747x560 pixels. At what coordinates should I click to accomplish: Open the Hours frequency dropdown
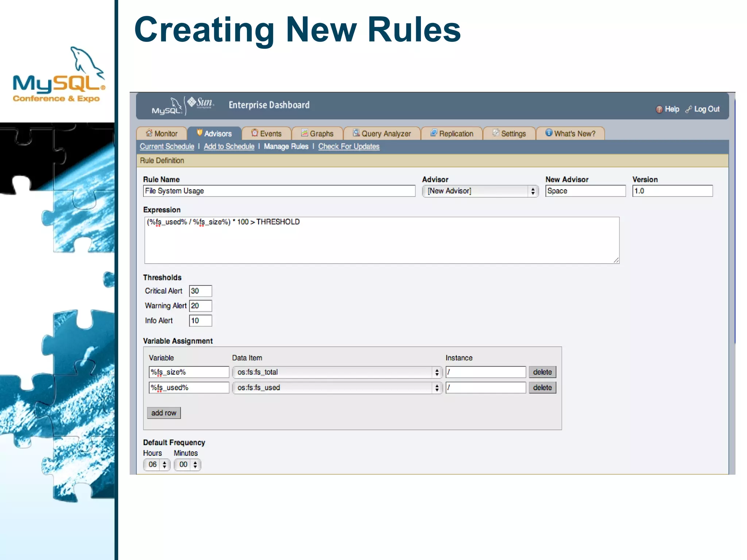pyautogui.click(x=157, y=464)
